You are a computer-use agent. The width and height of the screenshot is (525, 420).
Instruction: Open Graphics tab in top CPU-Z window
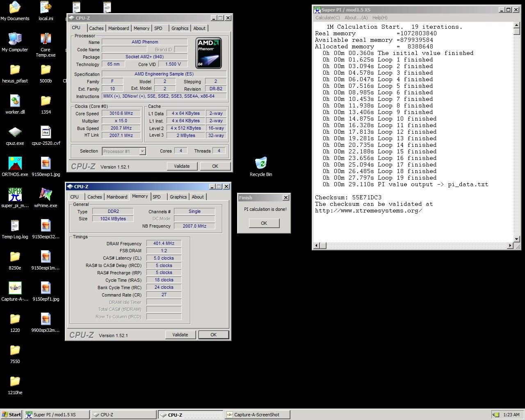pos(180,28)
